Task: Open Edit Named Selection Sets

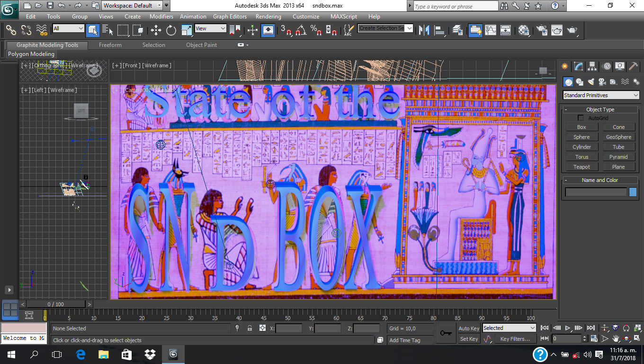Action: click(x=349, y=30)
